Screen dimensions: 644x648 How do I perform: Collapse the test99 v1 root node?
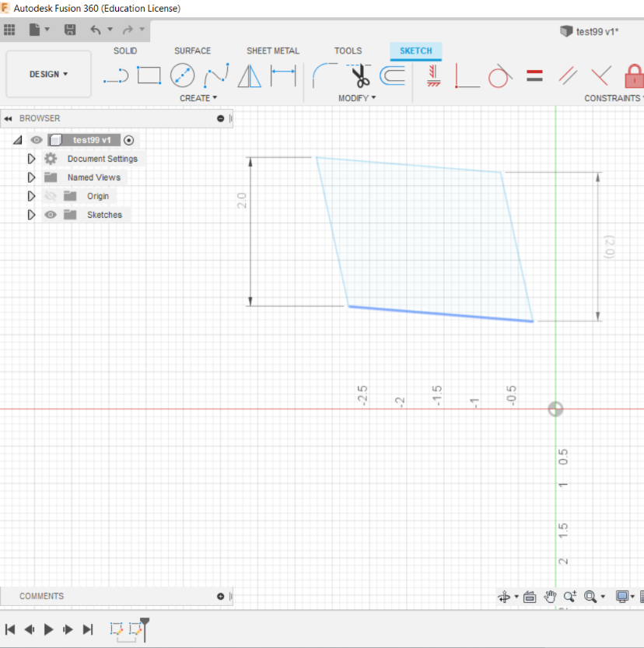(17, 140)
